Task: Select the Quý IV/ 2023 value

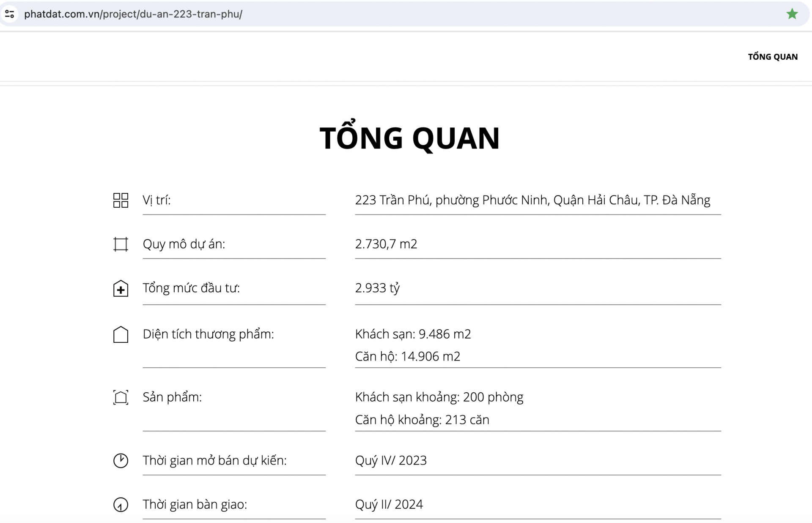Action: pyautogui.click(x=391, y=461)
